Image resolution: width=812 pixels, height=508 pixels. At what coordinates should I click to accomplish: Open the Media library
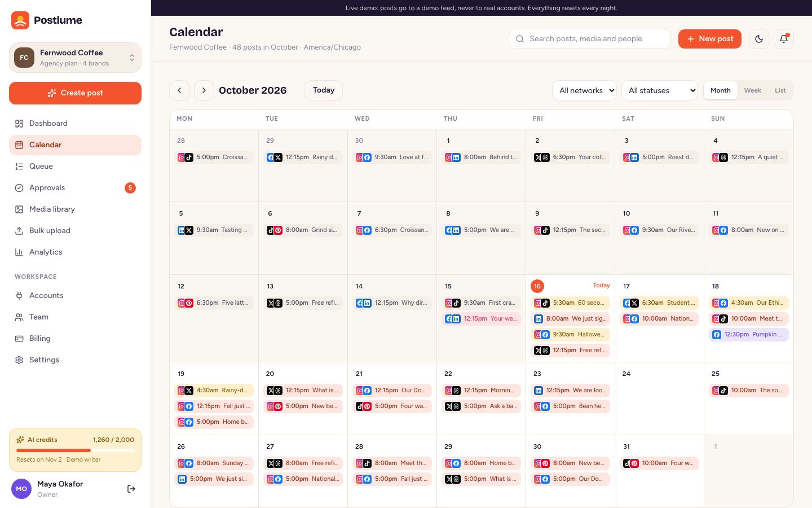[x=75, y=209]
